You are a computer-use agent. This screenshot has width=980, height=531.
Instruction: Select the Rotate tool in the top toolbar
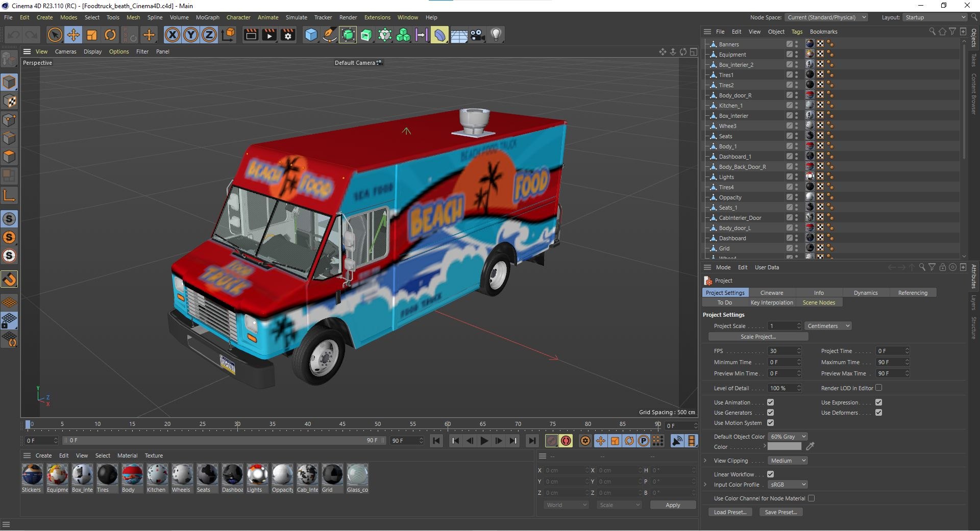(110, 35)
